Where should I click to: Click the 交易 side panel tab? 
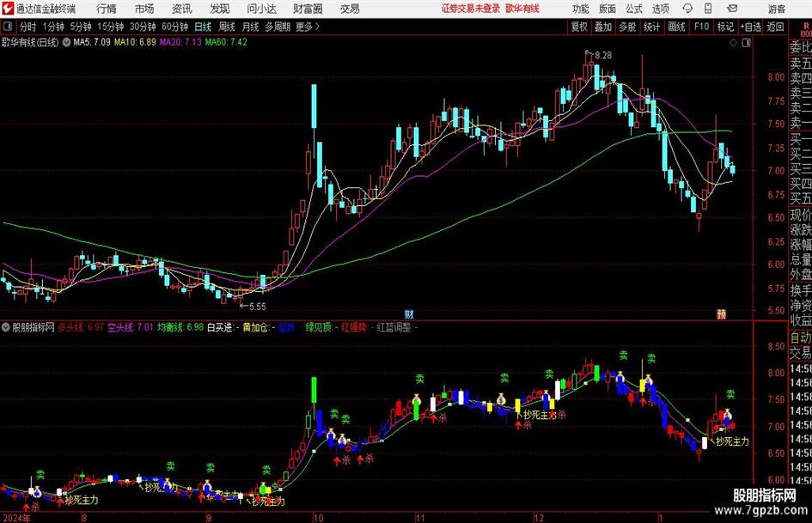(801, 353)
